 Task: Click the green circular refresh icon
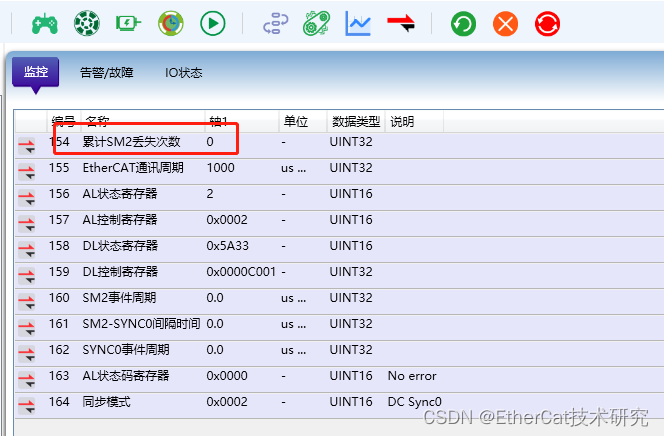[x=463, y=24]
